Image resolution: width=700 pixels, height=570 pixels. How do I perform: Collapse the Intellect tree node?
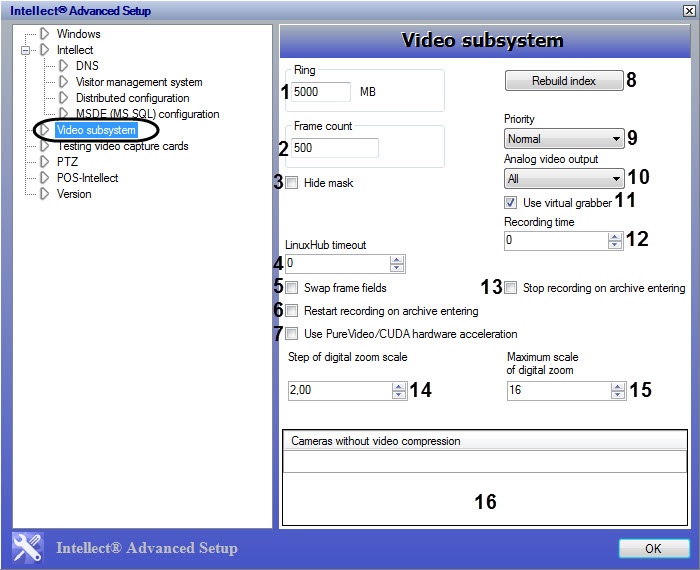[x=25, y=50]
